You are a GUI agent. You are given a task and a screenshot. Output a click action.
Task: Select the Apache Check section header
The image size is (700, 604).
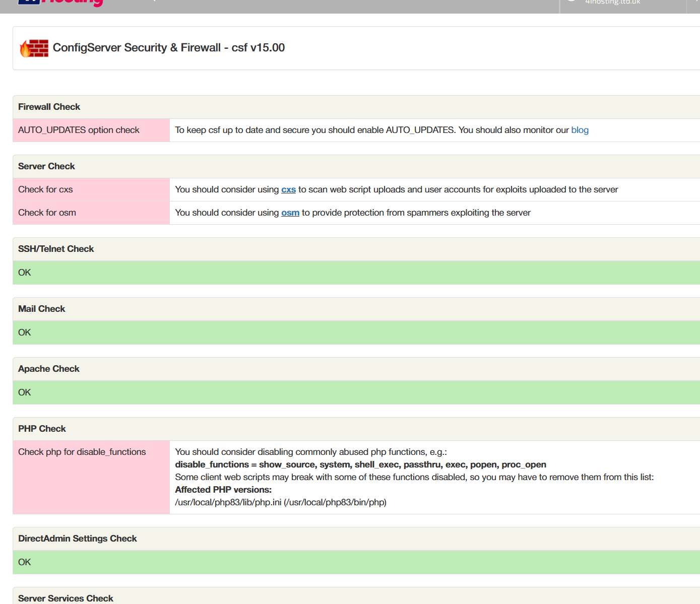[x=356, y=369]
